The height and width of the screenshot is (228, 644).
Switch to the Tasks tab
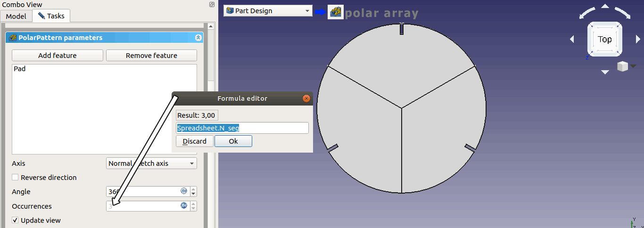(x=51, y=16)
